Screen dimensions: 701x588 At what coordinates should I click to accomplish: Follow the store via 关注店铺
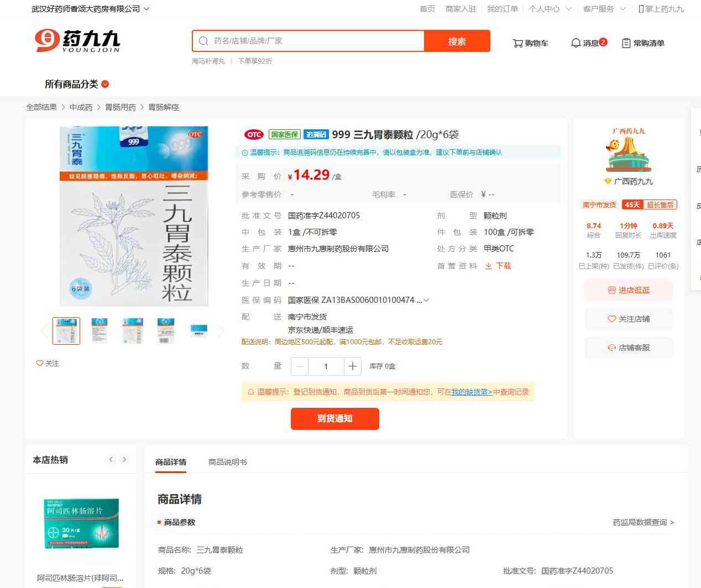[x=629, y=319]
